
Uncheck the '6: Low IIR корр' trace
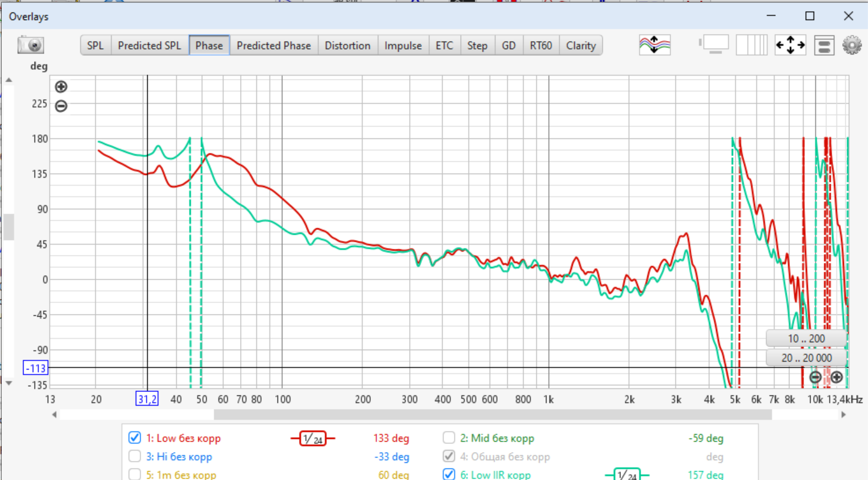pyautogui.click(x=449, y=474)
